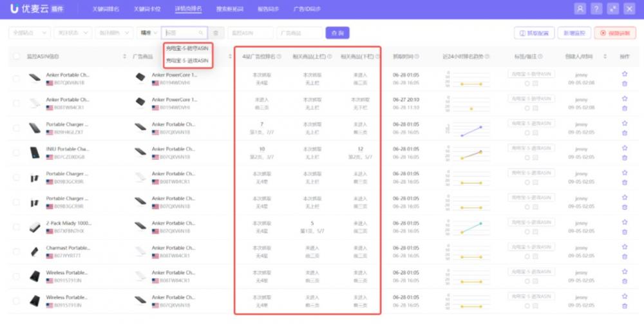Viewport: 644px width, 329px height.
Task: Switch to the 搜索框拓词 tab
Action: [230, 9]
